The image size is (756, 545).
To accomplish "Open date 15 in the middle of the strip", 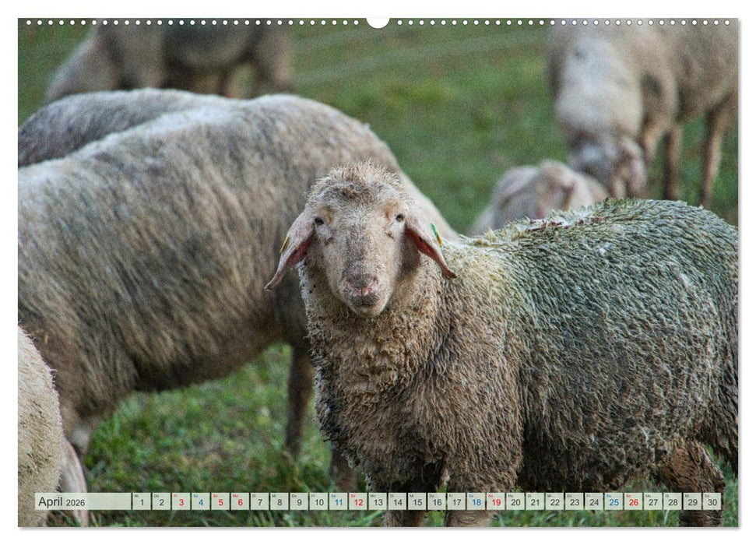I will pyautogui.click(x=417, y=504).
